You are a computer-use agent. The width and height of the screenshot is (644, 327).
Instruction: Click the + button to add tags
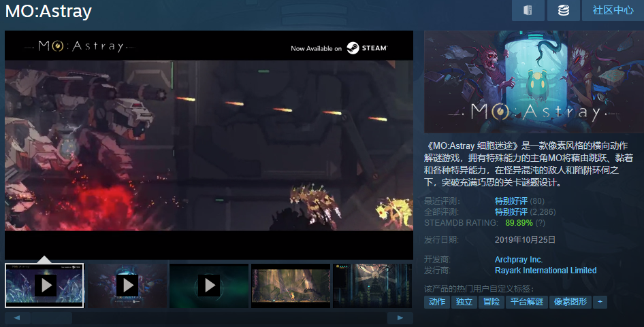coord(600,302)
